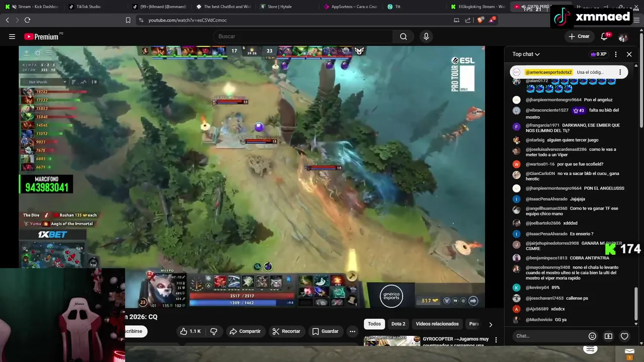The image size is (644, 362).
Task: Dislike the video
Action: pyautogui.click(x=214, y=331)
